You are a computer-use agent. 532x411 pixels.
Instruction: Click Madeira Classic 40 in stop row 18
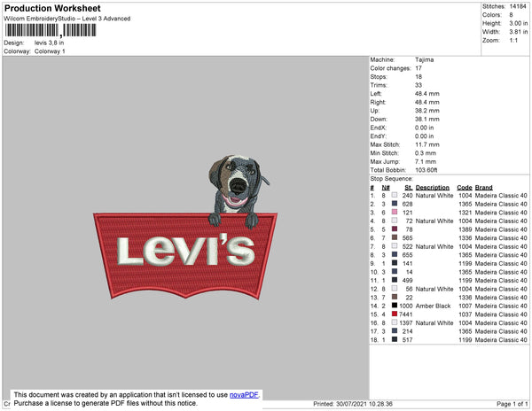[501, 340]
